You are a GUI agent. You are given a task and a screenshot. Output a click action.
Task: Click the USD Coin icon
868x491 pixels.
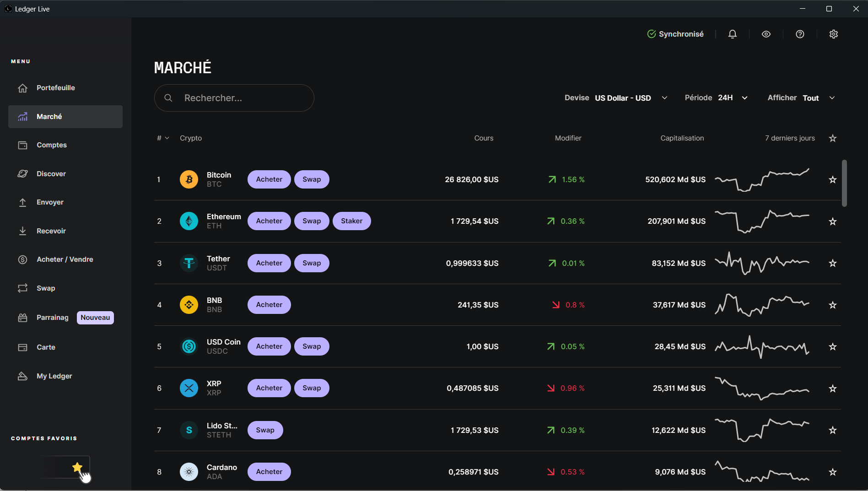pyautogui.click(x=189, y=346)
